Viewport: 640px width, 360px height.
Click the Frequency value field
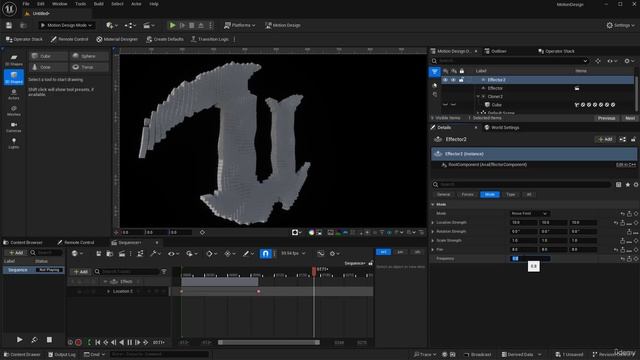(x=530, y=259)
